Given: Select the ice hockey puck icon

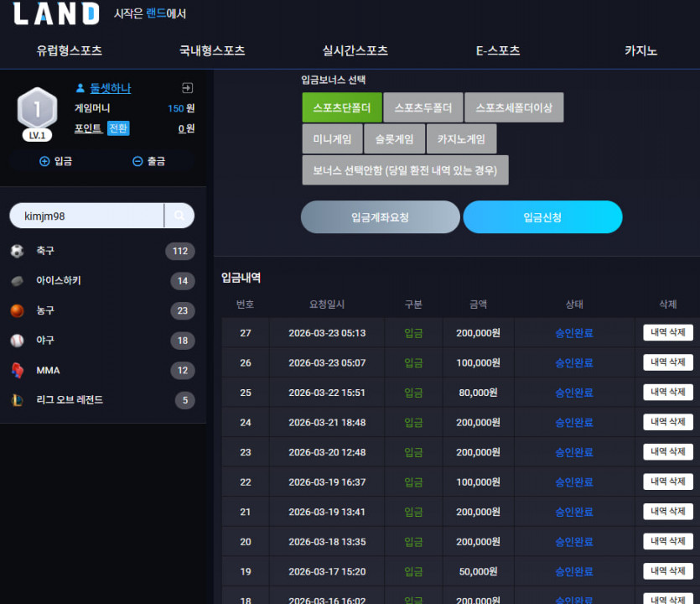Looking at the screenshot, I should pyautogui.click(x=17, y=280).
